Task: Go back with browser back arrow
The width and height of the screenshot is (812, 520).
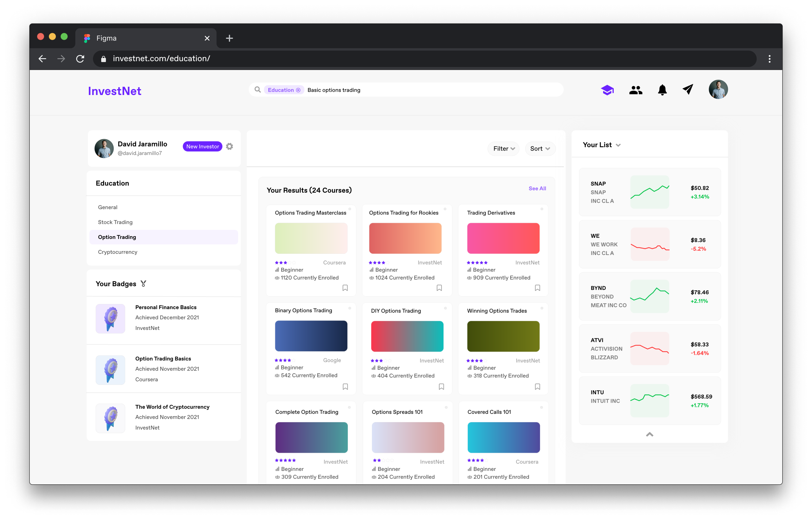Action: pos(42,59)
